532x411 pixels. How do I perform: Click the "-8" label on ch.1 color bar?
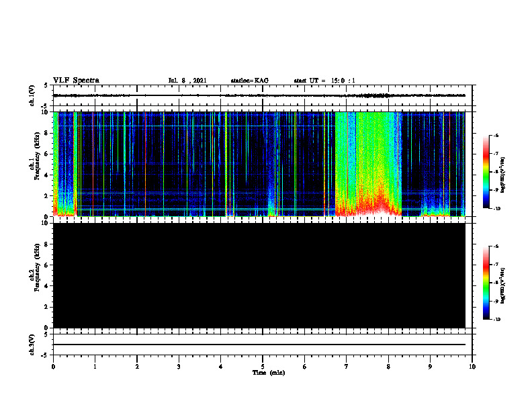point(496,172)
